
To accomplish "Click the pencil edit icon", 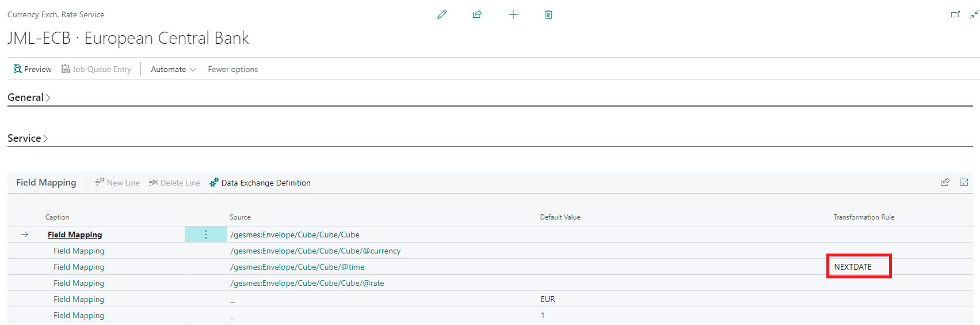I will (x=442, y=14).
